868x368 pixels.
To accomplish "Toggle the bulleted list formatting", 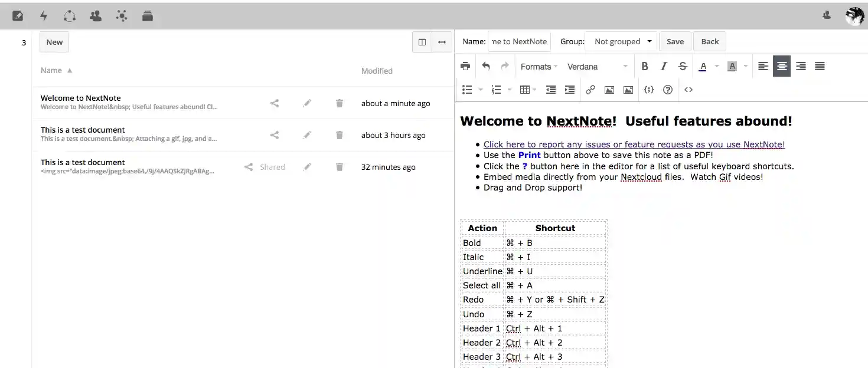I will tap(466, 90).
